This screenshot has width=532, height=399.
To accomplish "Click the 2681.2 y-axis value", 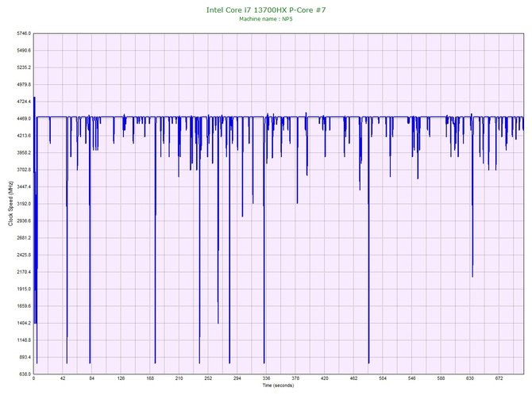I will 24,238.
